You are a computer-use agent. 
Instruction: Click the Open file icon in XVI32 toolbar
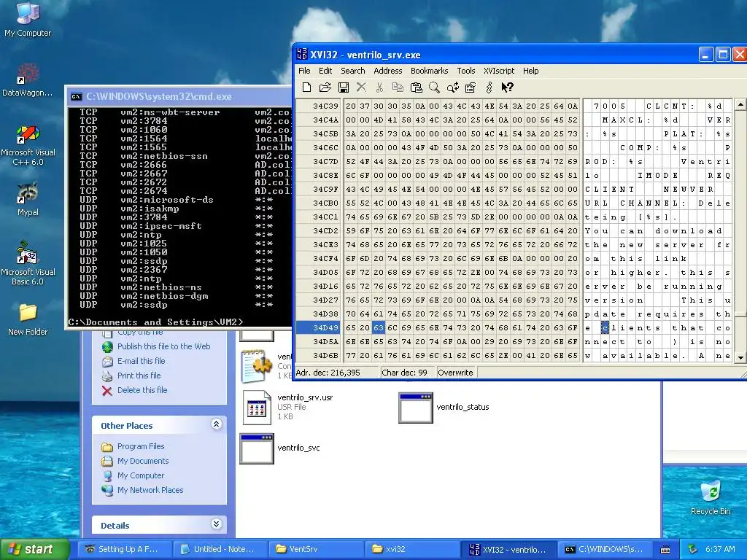[x=325, y=87]
